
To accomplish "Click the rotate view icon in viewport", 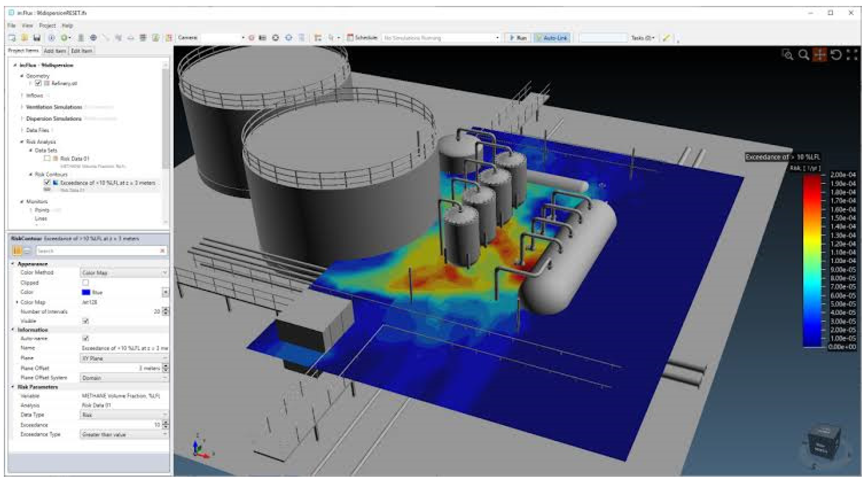I will 836,55.
